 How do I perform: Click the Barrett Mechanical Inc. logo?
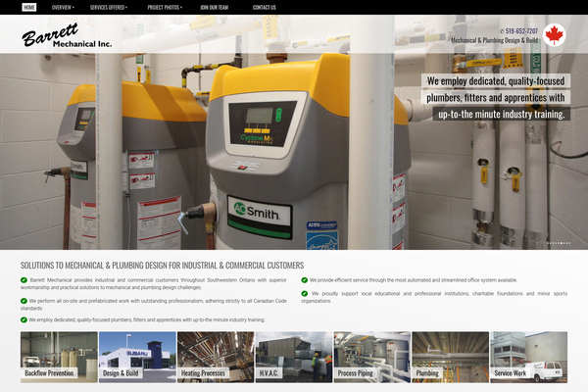coord(67,37)
